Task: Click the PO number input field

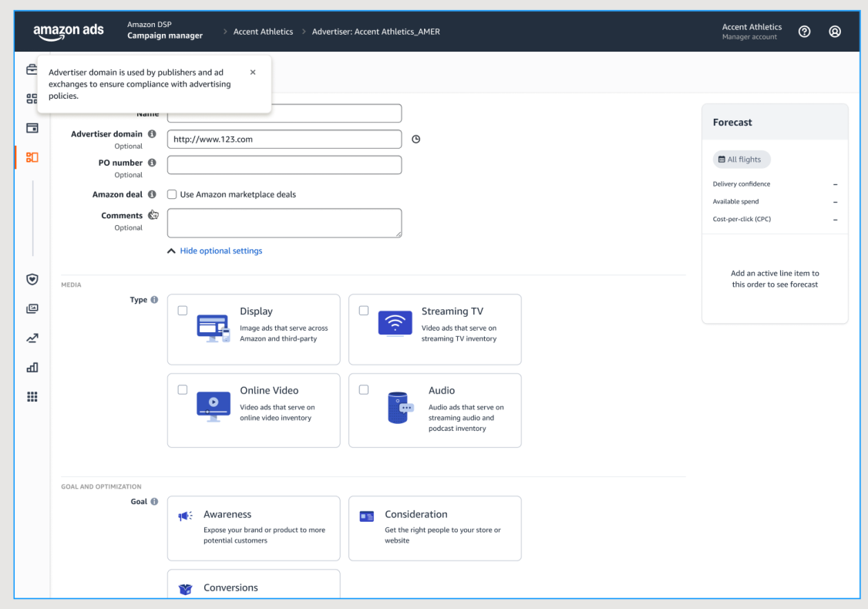Action: (284, 165)
